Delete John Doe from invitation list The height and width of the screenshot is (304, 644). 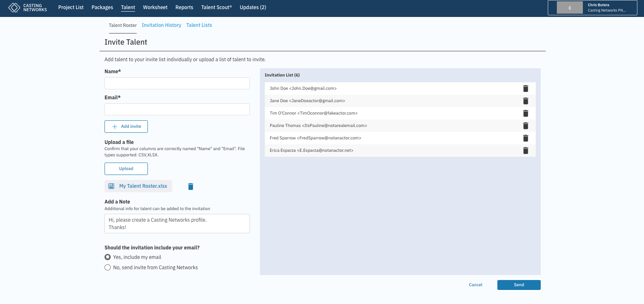[525, 89]
